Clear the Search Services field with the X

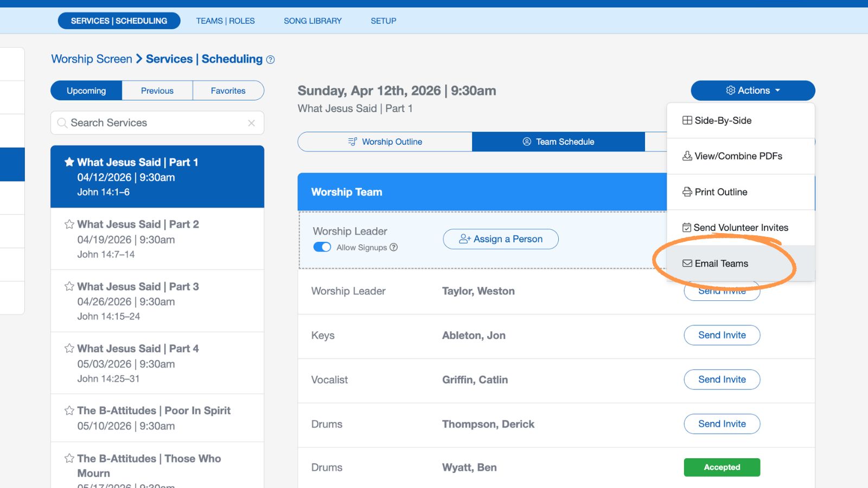tap(251, 123)
